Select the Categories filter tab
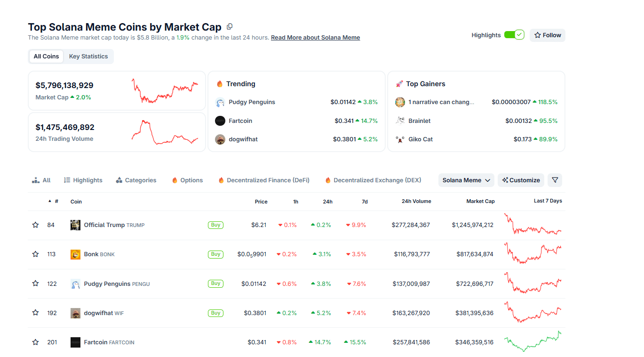The width and height of the screenshot is (644, 357). pyautogui.click(x=136, y=180)
